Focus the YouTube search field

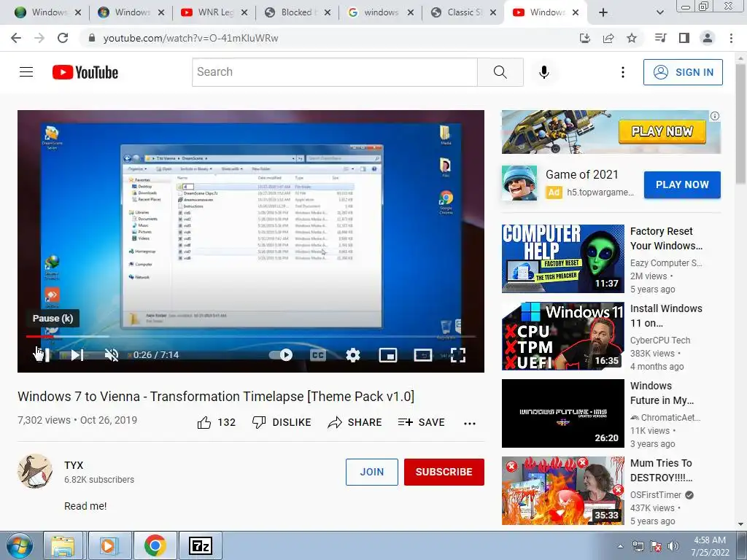(334, 72)
